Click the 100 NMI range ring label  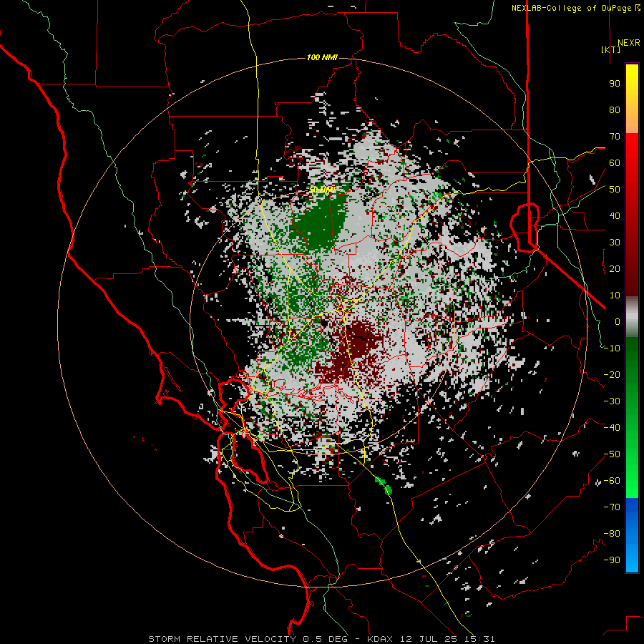(x=322, y=57)
